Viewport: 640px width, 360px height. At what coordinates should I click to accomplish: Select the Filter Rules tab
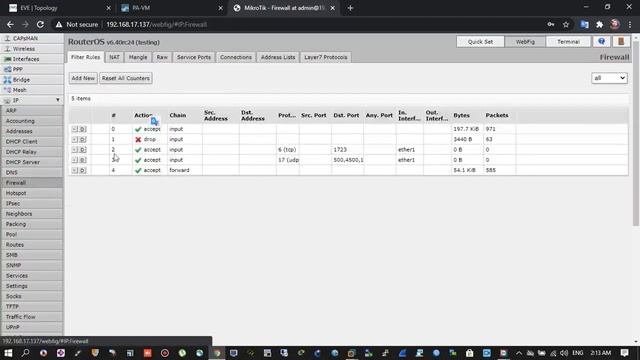[x=86, y=57]
